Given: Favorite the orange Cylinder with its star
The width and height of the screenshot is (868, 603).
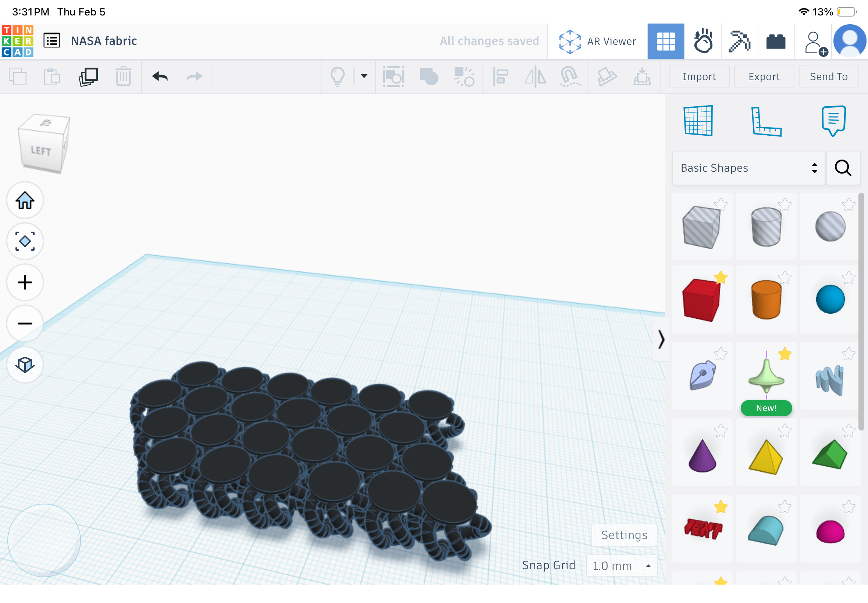Looking at the screenshot, I should pyautogui.click(x=785, y=278).
